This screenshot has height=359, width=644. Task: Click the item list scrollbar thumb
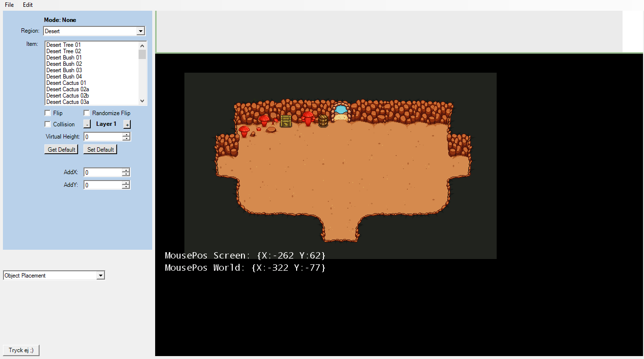pyautogui.click(x=142, y=54)
